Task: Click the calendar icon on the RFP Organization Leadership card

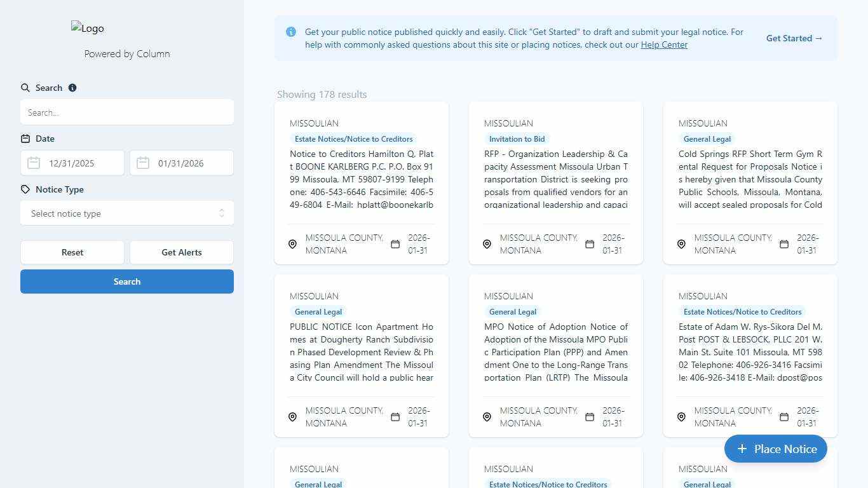Action: pos(590,244)
